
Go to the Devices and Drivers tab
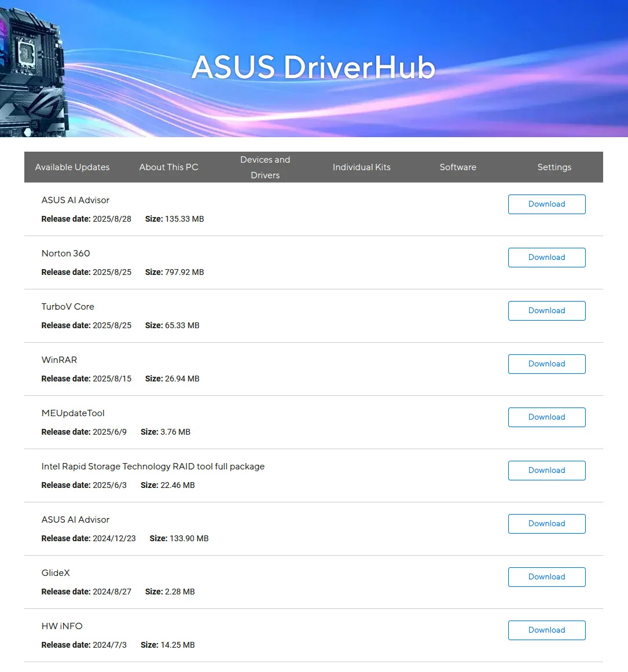pyautogui.click(x=265, y=167)
